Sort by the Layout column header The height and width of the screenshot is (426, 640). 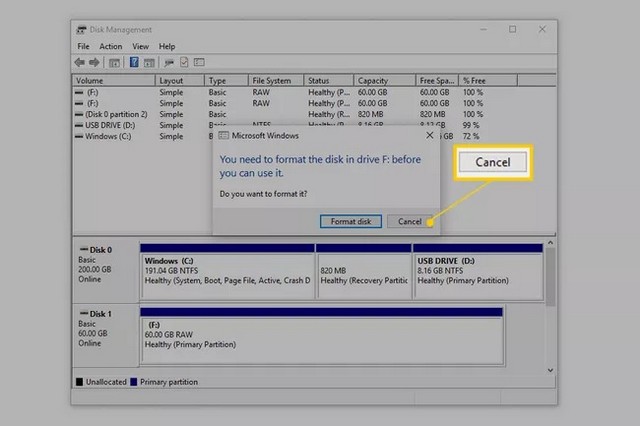tap(180, 80)
